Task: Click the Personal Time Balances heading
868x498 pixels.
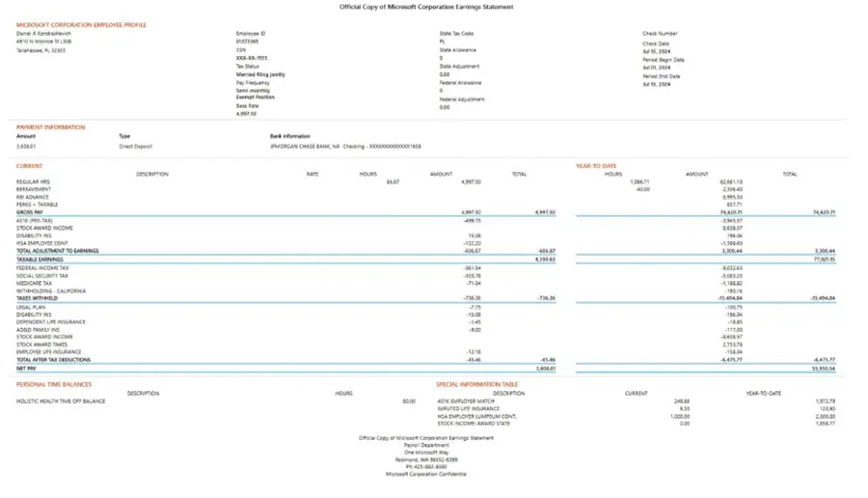Action: click(x=54, y=384)
